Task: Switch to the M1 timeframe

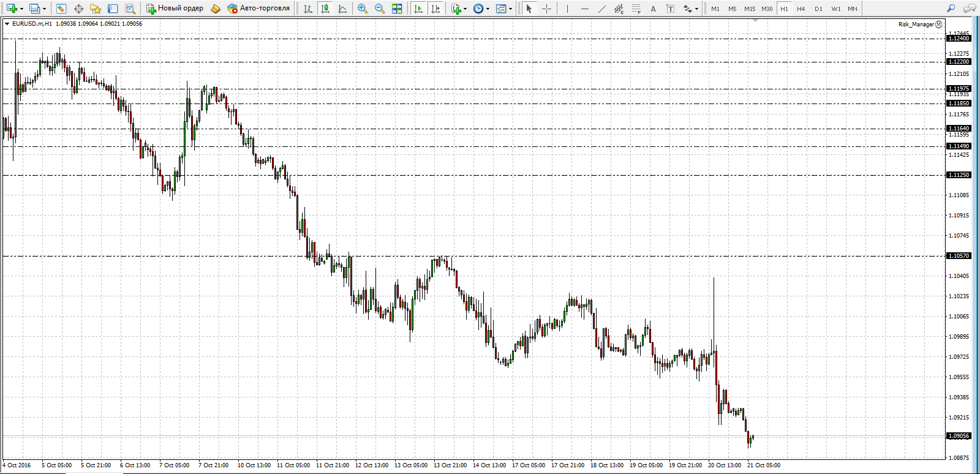Action: (715, 9)
